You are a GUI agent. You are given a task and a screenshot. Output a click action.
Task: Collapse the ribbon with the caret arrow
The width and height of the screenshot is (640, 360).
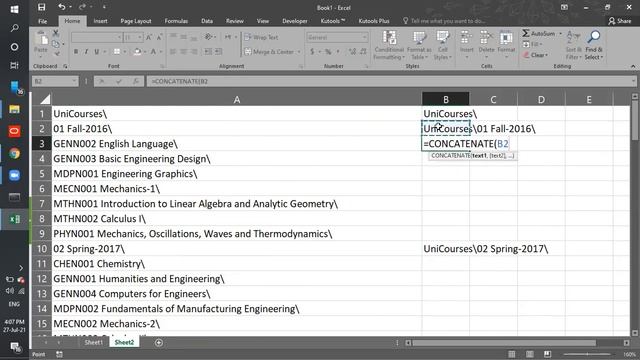click(x=633, y=66)
